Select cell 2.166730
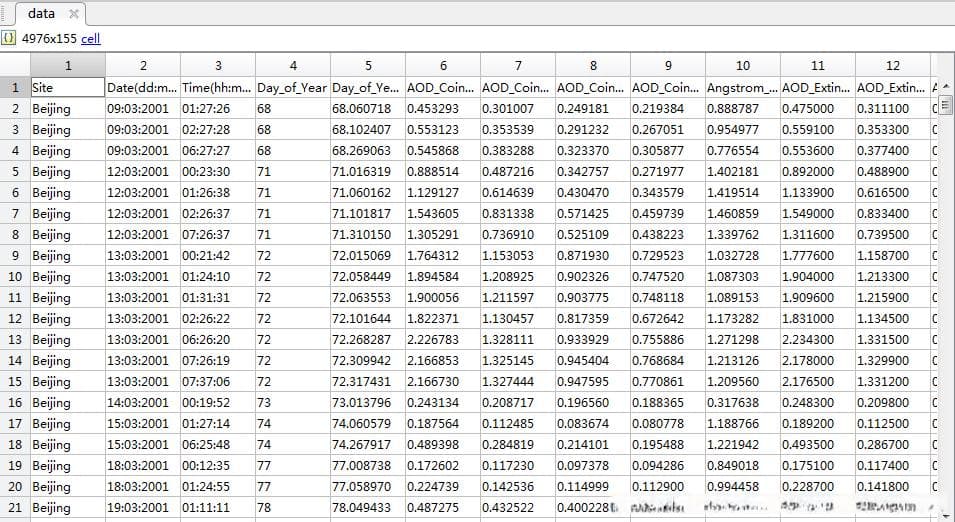The width and height of the screenshot is (955, 522). pos(443,381)
